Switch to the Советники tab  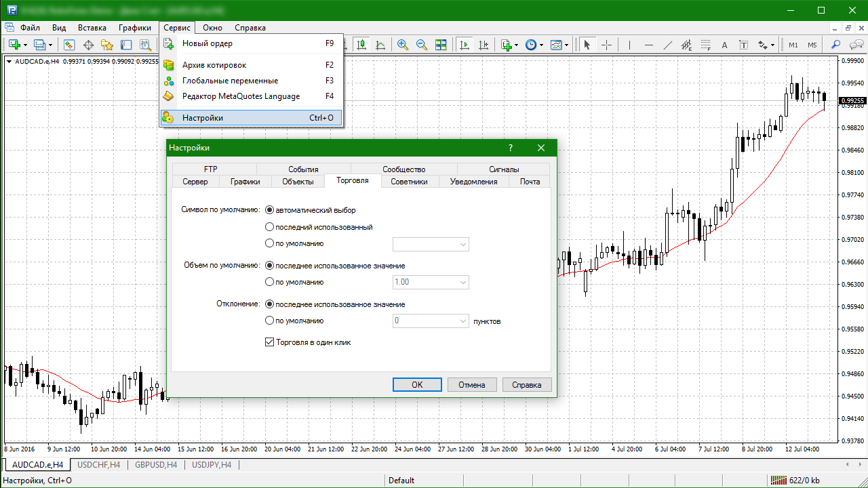pos(409,182)
